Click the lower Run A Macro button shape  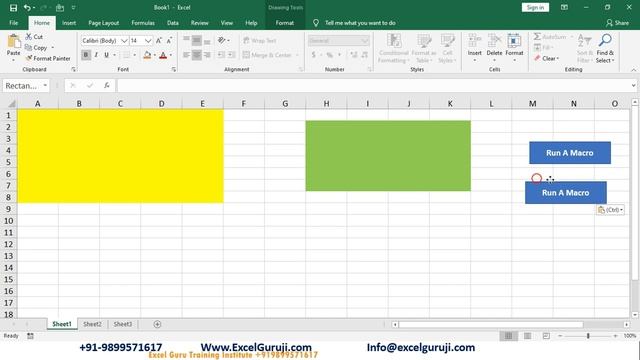coord(566,193)
